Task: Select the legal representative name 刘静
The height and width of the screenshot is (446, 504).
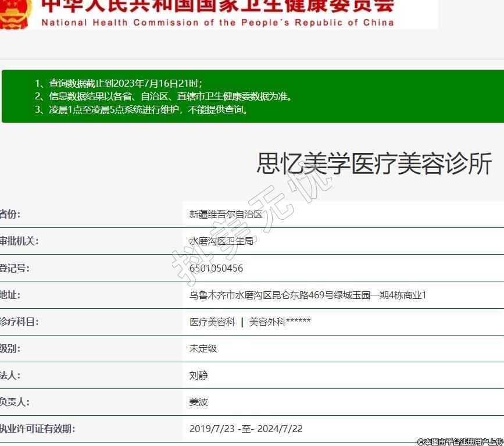Action: (198, 375)
